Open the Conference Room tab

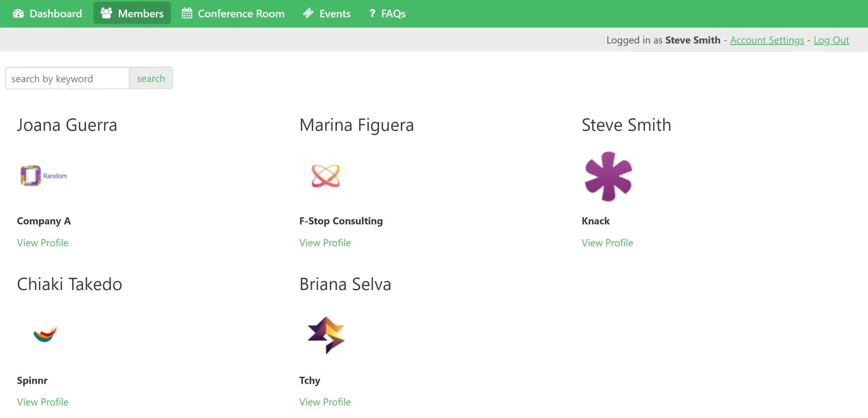click(241, 14)
